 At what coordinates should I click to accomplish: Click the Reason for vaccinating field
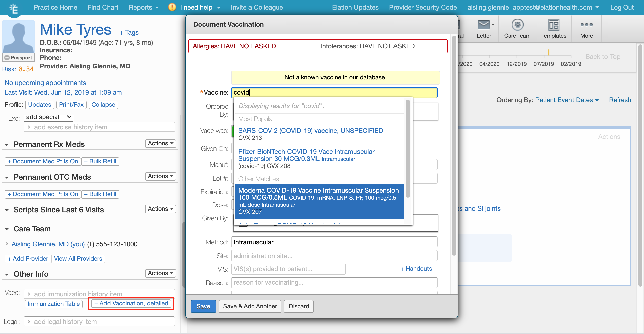tap(334, 282)
